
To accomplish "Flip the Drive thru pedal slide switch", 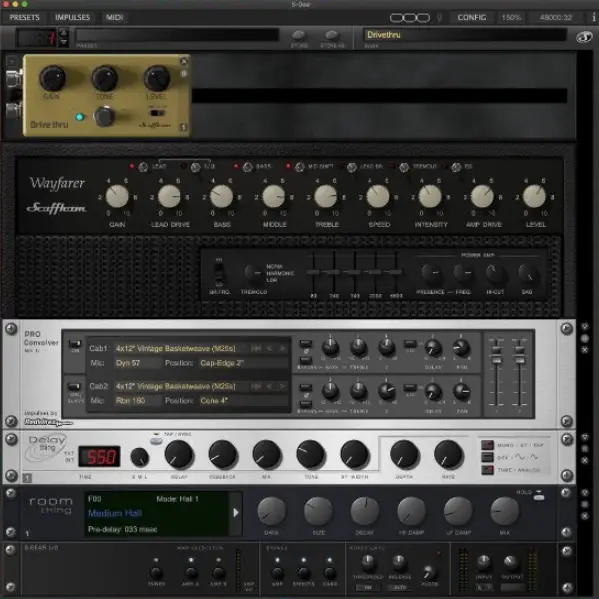I will point(157,113).
